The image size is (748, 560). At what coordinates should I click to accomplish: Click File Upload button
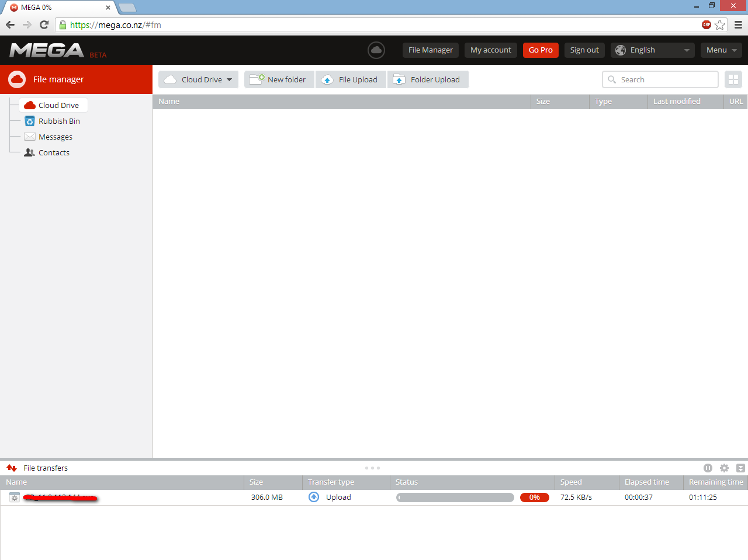click(351, 79)
